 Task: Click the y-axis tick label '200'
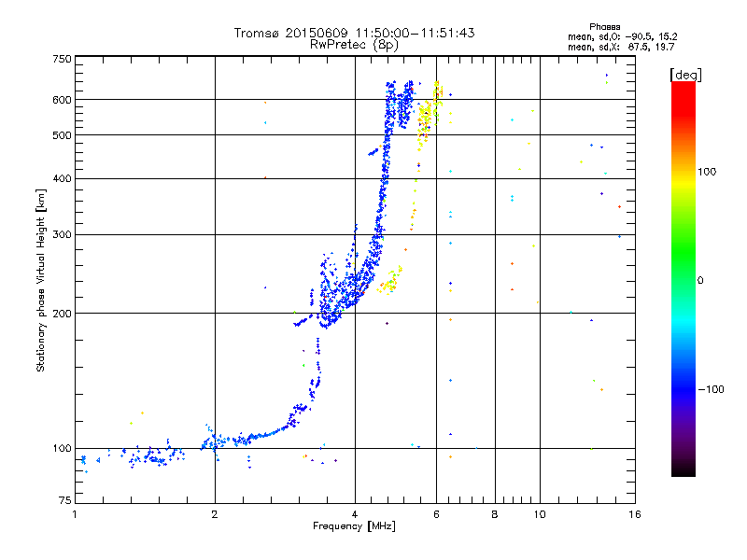pyautogui.click(x=62, y=314)
